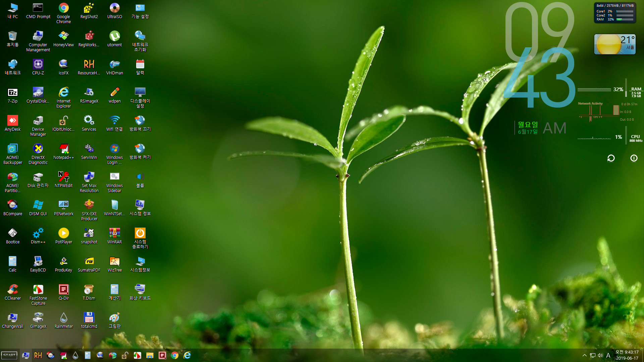The image size is (644, 362).
Task: Launch VHDman from the desktop
Action: click(114, 67)
